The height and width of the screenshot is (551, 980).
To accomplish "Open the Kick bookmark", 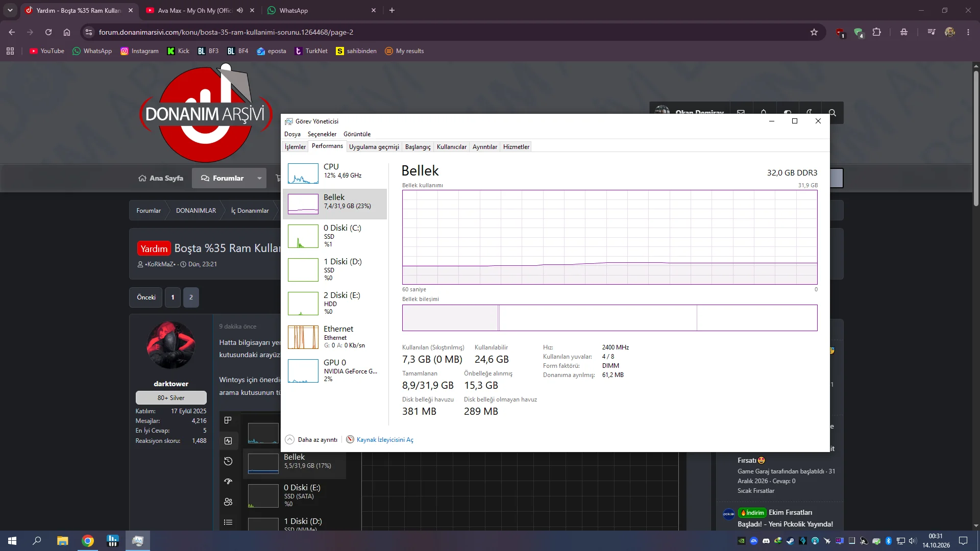I will 178,51.
